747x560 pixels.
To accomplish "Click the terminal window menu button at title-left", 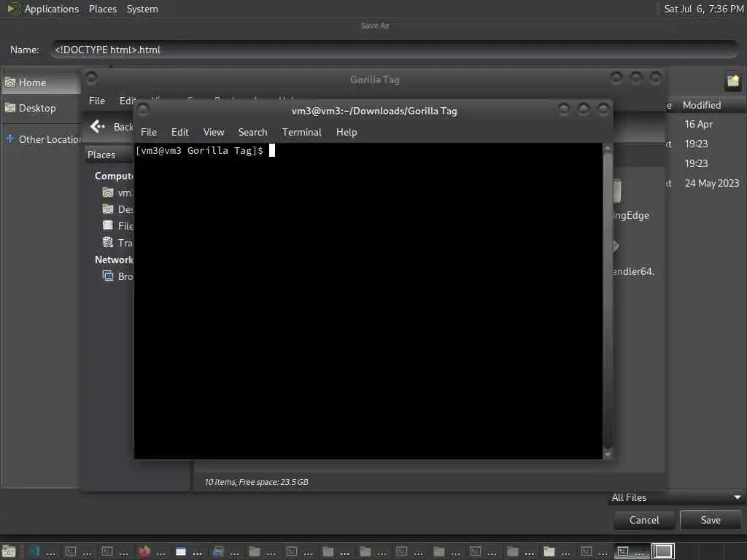I will coord(143,109).
